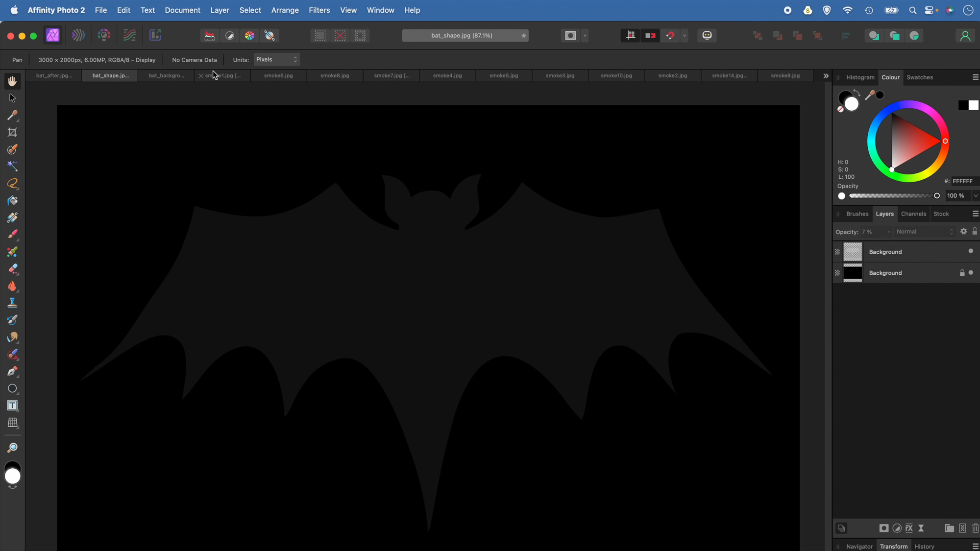Select the Clone stamp tool

coord(12,303)
